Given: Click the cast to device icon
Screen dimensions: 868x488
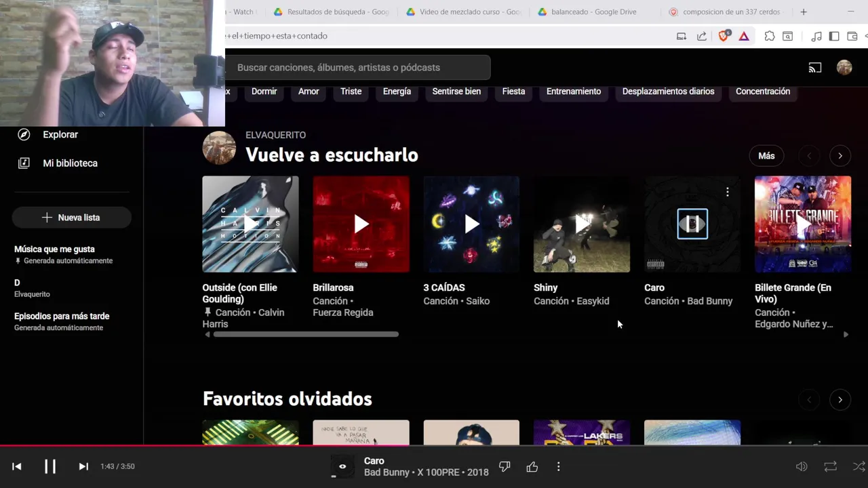Looking at the screenshot, I should pyautogui.click(x=815, y=67).
